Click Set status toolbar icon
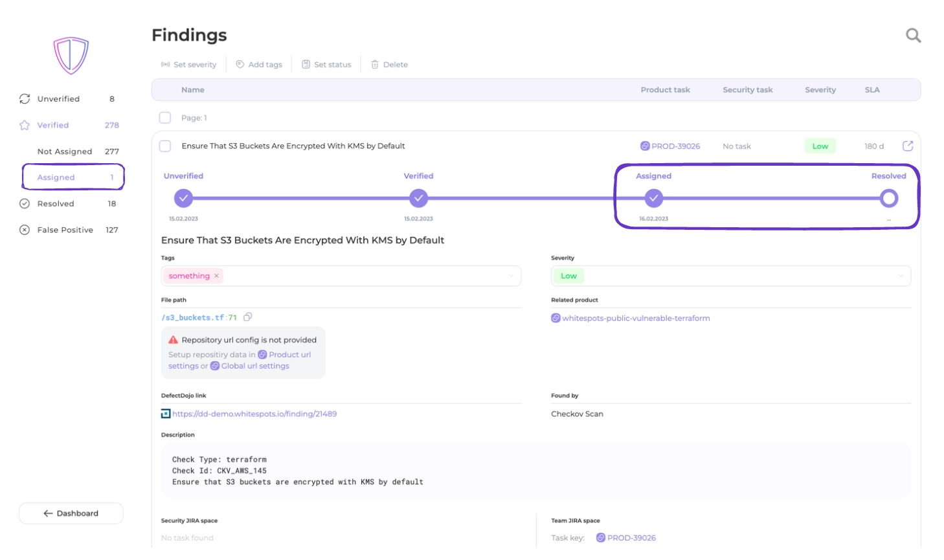The height and width of the screenshot is (560, 944). 306,65
